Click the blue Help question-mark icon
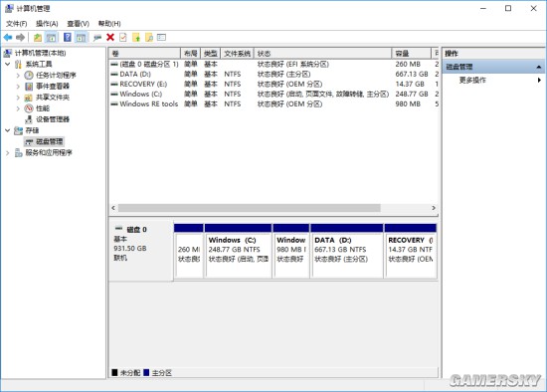Screen dimensions: 547x392 pos(68,38)
